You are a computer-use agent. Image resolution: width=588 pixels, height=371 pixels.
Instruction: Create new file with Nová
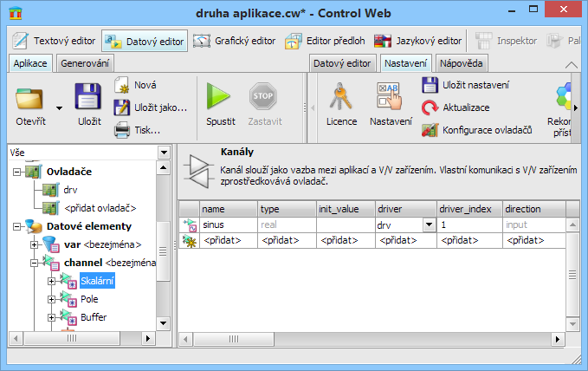click(123, 85)
